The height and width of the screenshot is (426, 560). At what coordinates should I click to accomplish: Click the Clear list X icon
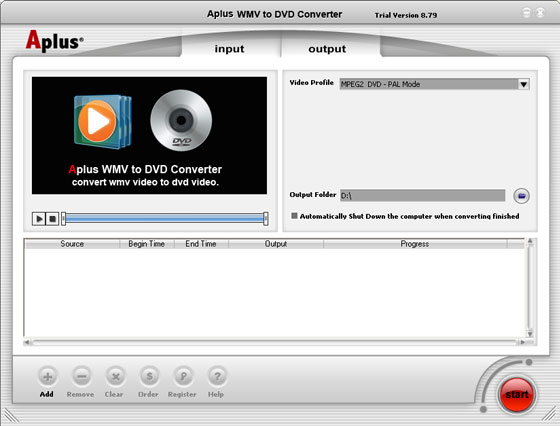click(115, 376)
